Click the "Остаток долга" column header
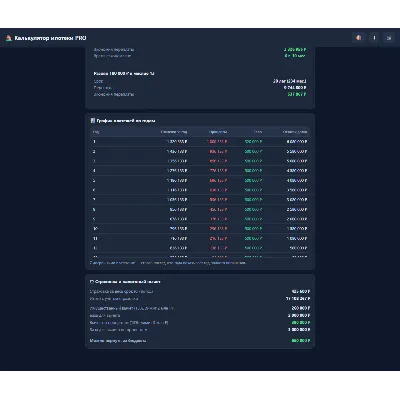 point(295,132)
